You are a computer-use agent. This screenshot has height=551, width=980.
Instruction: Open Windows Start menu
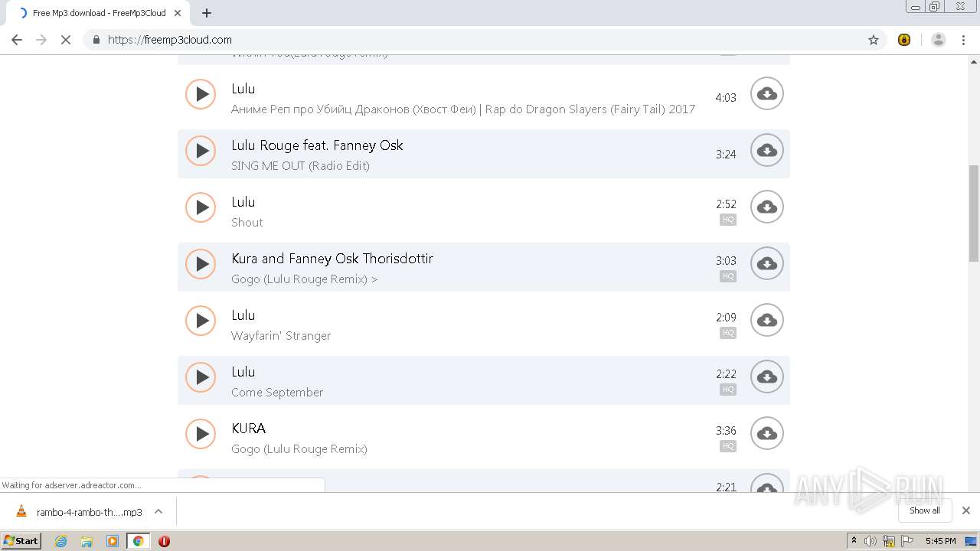click(x=21, y=540)
